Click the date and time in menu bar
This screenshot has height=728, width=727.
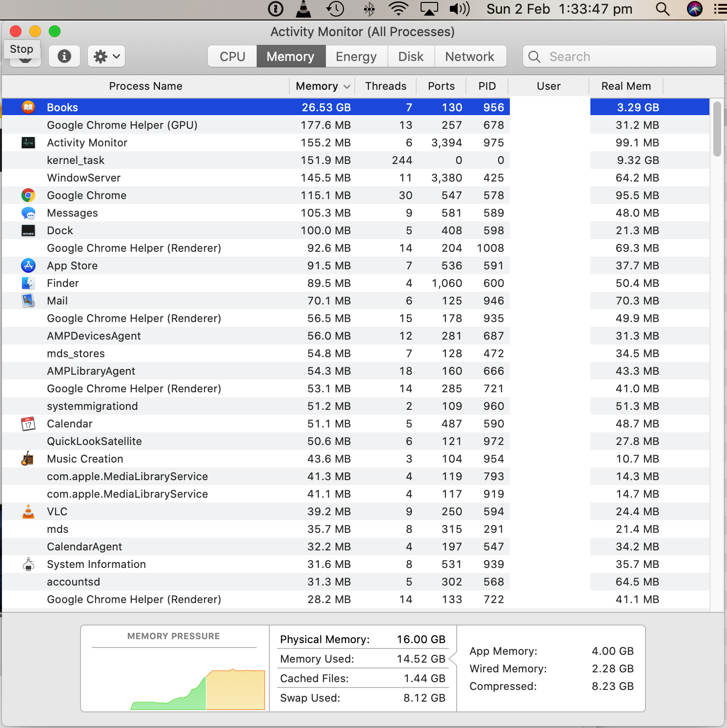point(560,9)
